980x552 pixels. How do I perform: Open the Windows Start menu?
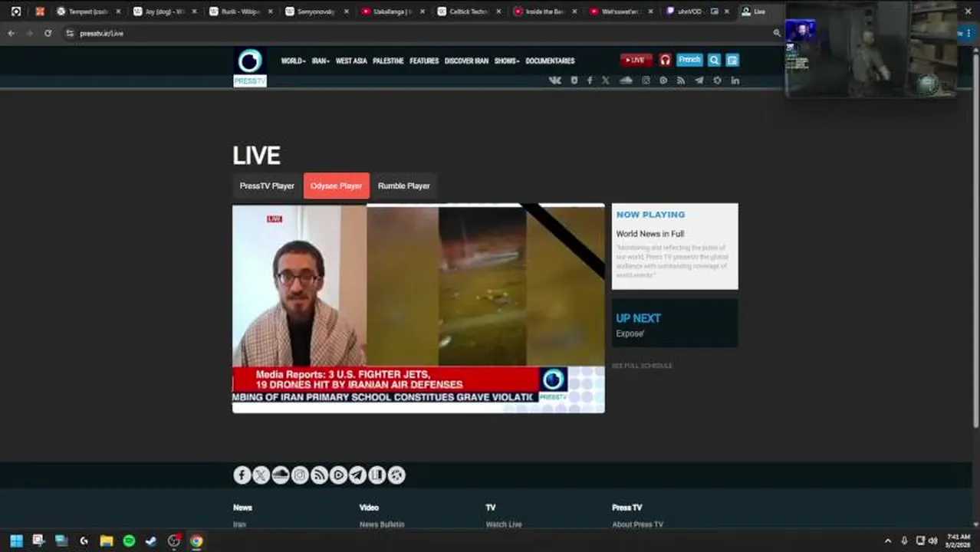pos(16,540)
